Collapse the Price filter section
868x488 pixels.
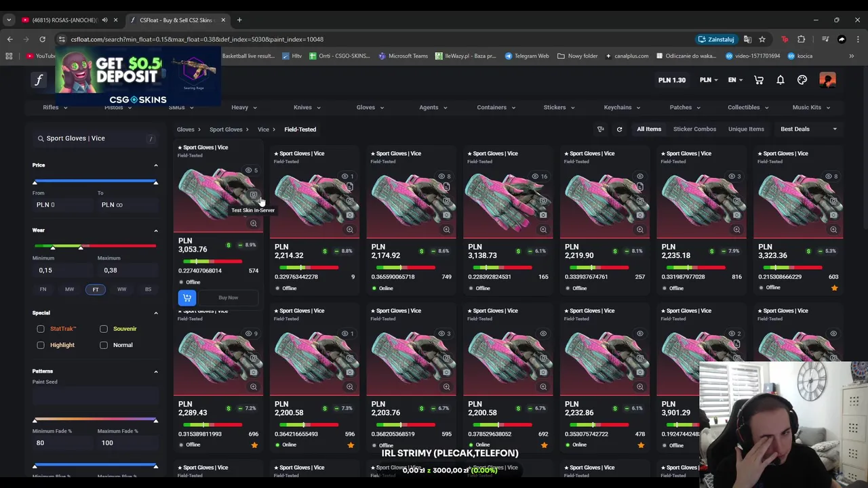point(155,165)
